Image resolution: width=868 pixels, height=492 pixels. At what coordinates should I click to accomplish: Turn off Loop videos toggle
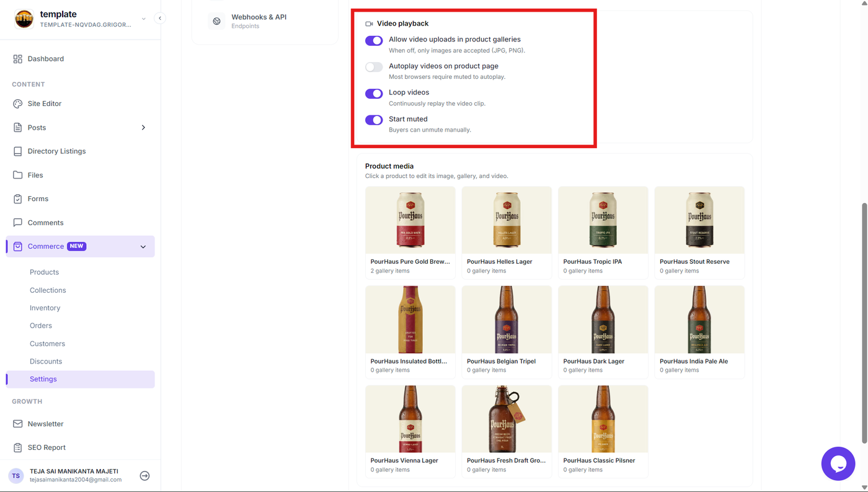(x=374, y=94)
